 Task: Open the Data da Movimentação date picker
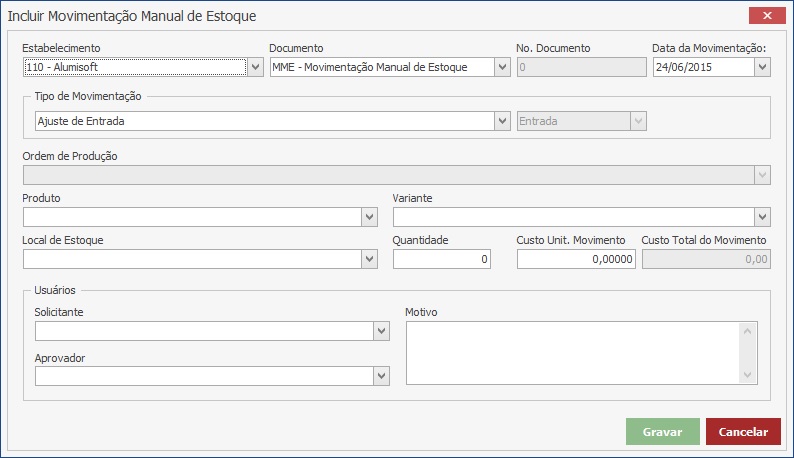[762, 67]
